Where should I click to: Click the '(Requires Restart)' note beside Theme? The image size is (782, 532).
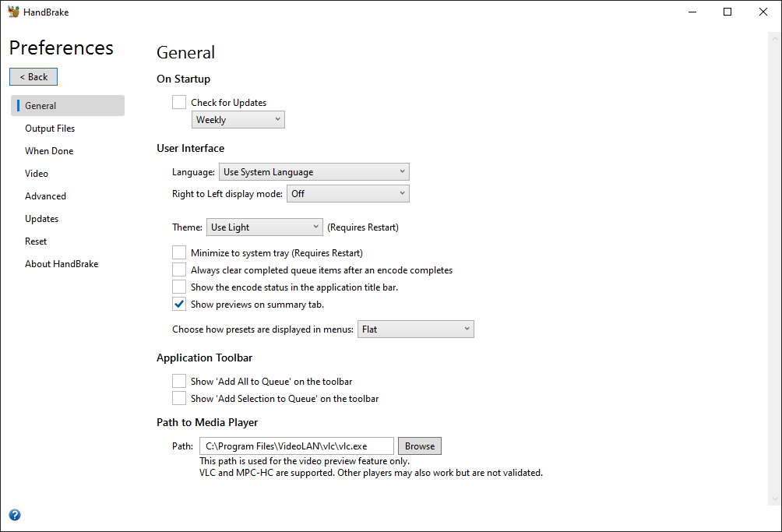(363, 227)
